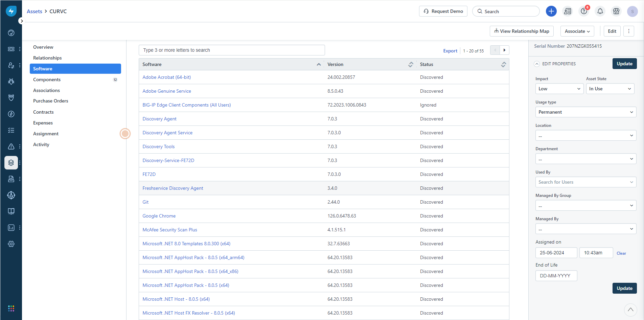Open the Google Chrome software link
Viewport: 644px width, 320px height.
tap(159, 216)
